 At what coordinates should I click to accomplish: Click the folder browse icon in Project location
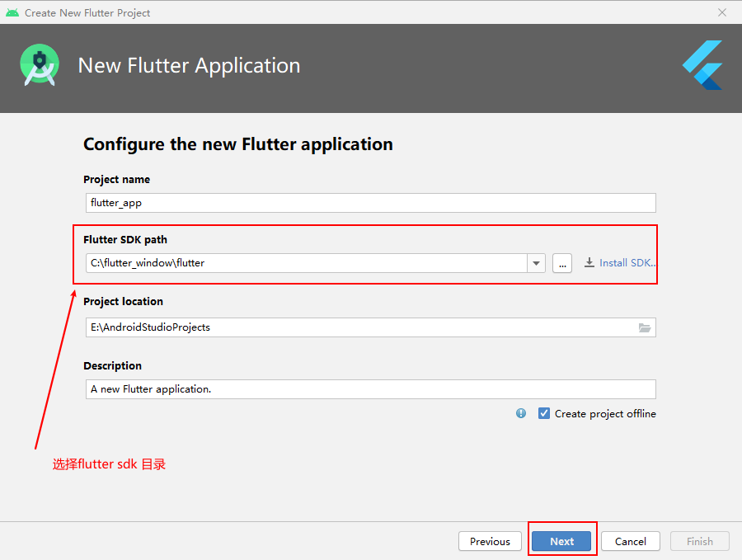click(645, 327)
